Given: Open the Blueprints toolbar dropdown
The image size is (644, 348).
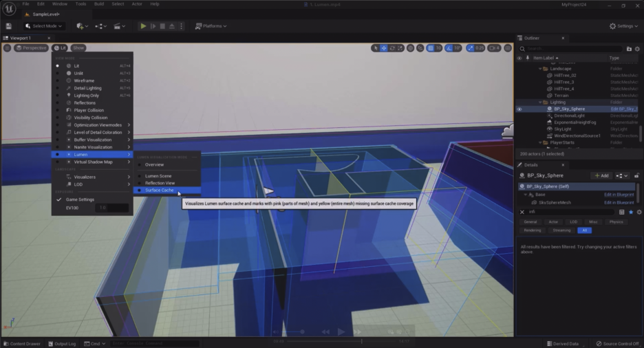Looking at the screenshot, I should (100, 26).
